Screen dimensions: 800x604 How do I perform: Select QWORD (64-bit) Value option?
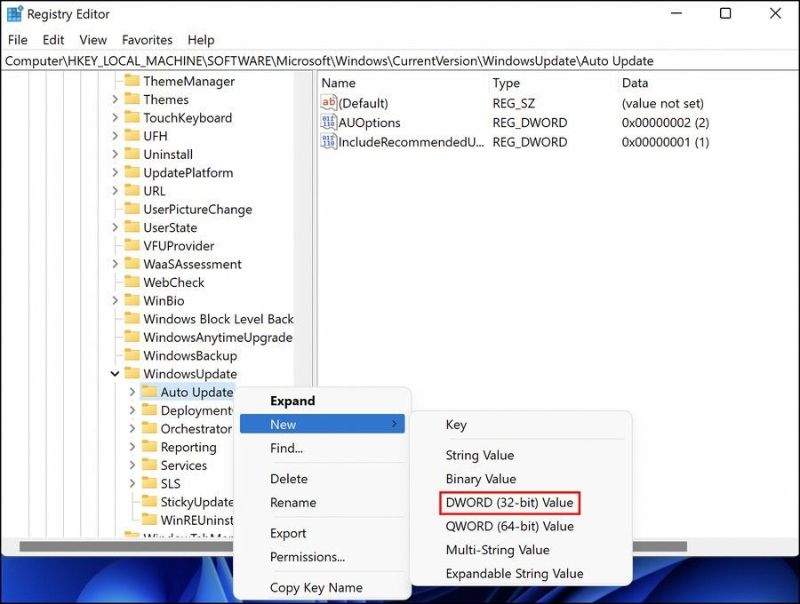(x=509, y=526)
